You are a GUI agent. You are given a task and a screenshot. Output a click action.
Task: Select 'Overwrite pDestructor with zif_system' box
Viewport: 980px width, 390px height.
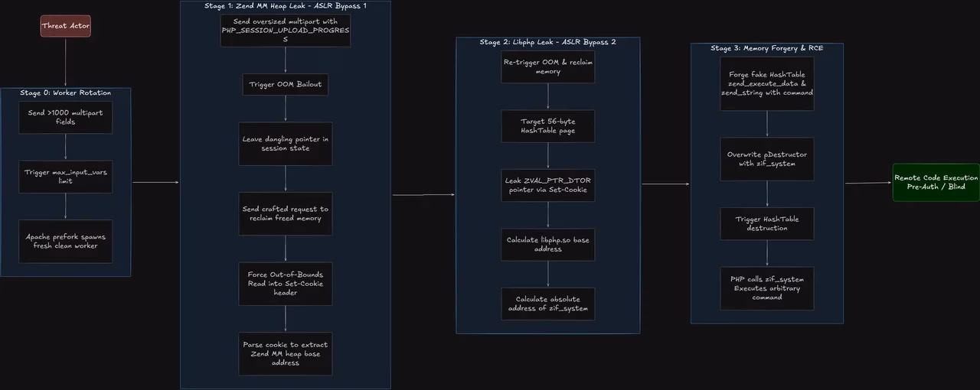tap(766, 159)
